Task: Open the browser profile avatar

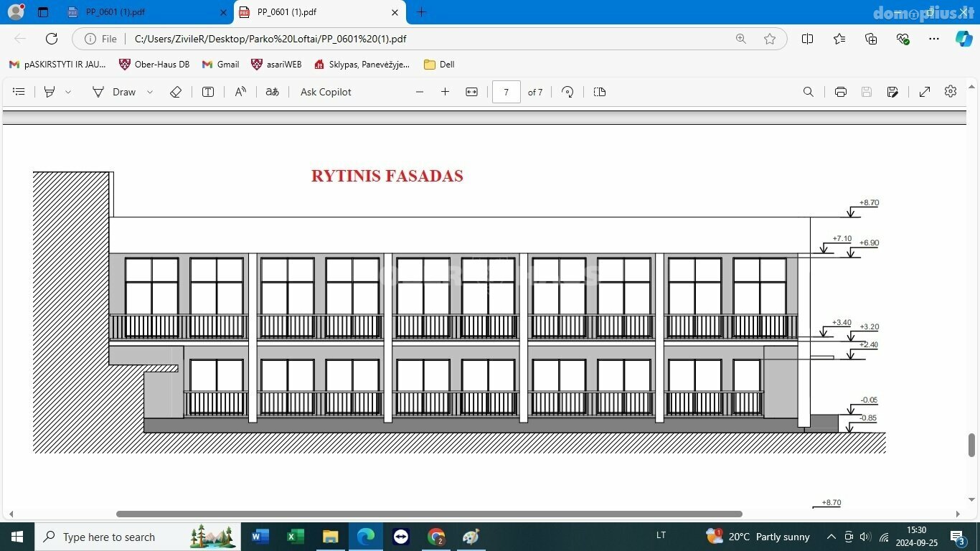Action: [16, 12]
